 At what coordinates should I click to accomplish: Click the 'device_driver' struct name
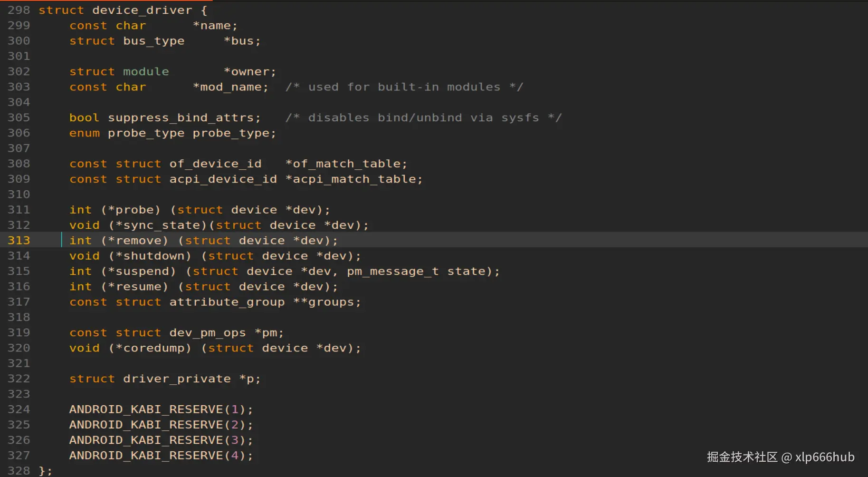click(x=142, y=10)
